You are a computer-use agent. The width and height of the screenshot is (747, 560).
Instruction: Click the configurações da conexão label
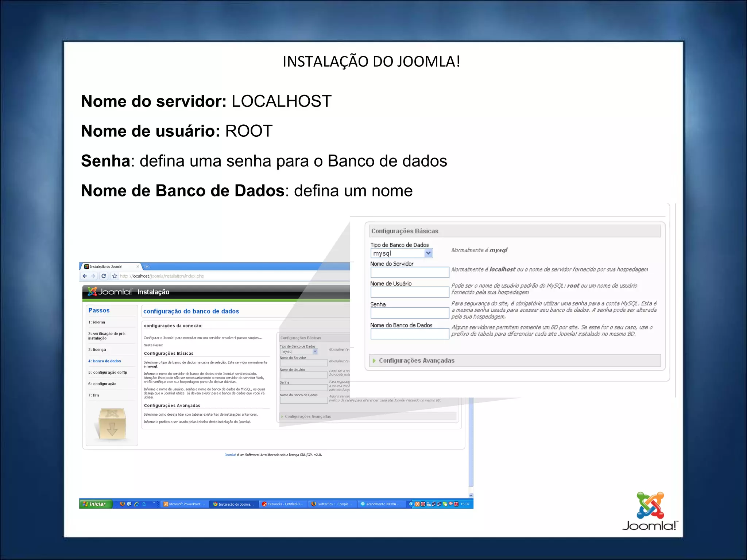coord(173,326)
